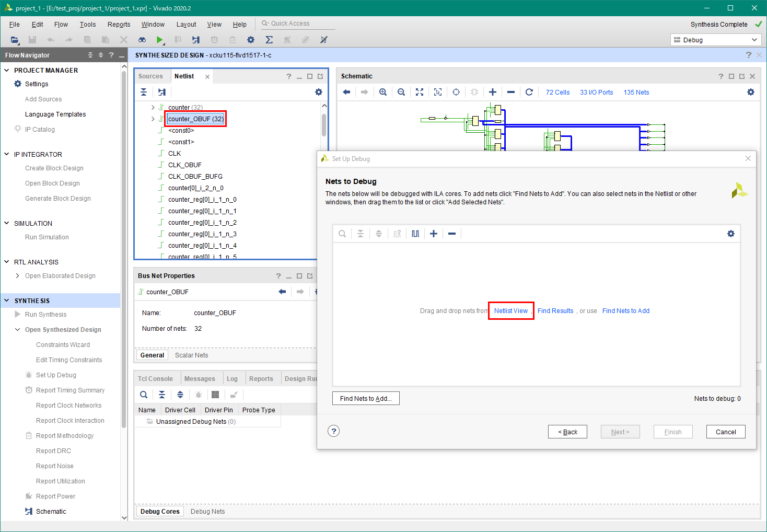
Task: Cancel the Set Up Debug dialog
Action: coord(726,432)
